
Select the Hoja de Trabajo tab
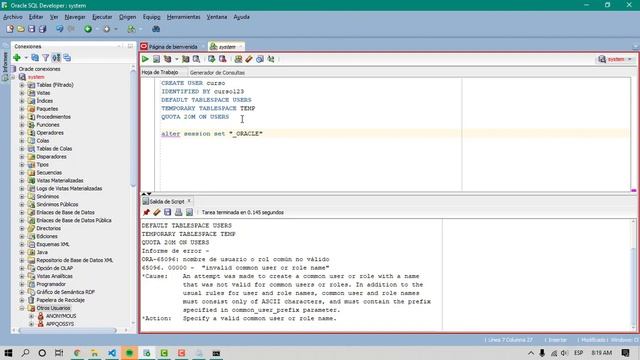pyautogui.click(x=160, y=73)
